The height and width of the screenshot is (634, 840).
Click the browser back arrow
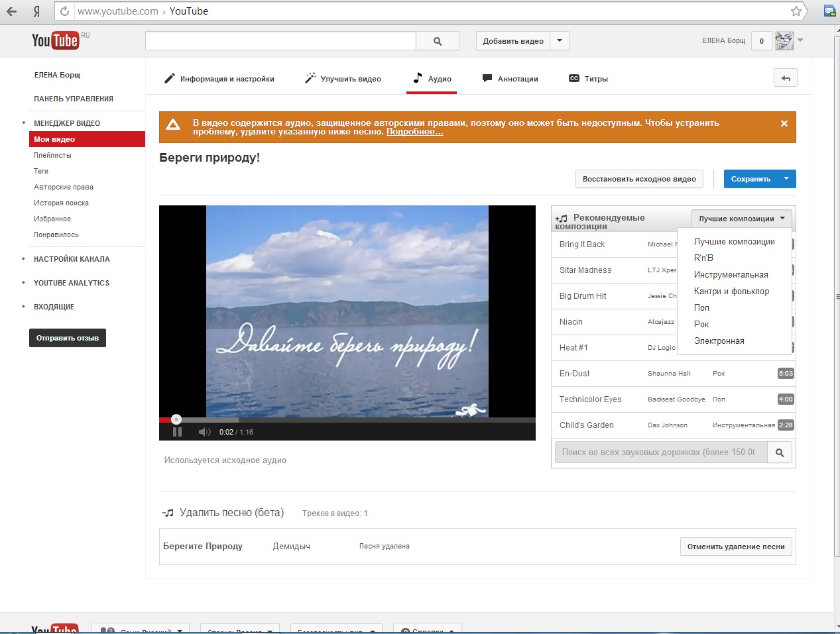point(11,11)
